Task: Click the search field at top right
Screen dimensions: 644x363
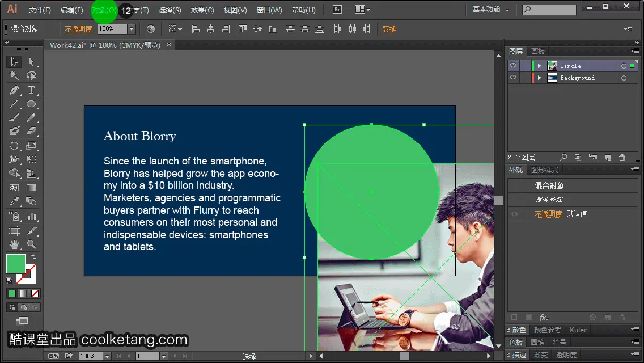Action: pos(549,9)
